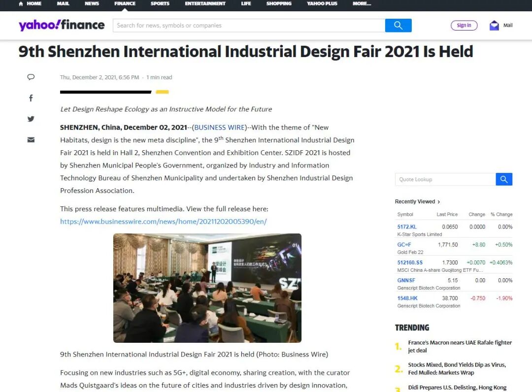
Task: Go to YAHOO PLUS in navigation
Action: (322, 3)
